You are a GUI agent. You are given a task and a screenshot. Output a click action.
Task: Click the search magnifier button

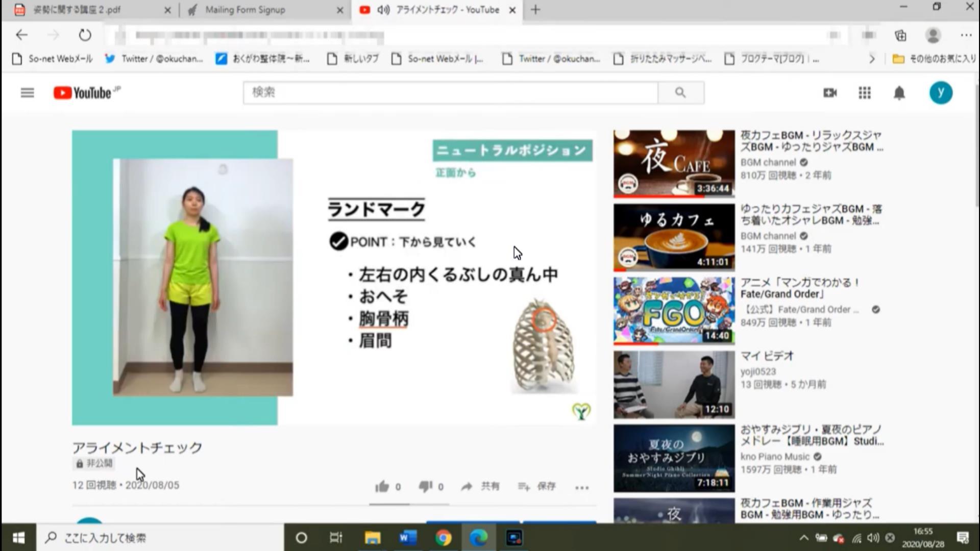pyautogui.click(x=680, y=93)
